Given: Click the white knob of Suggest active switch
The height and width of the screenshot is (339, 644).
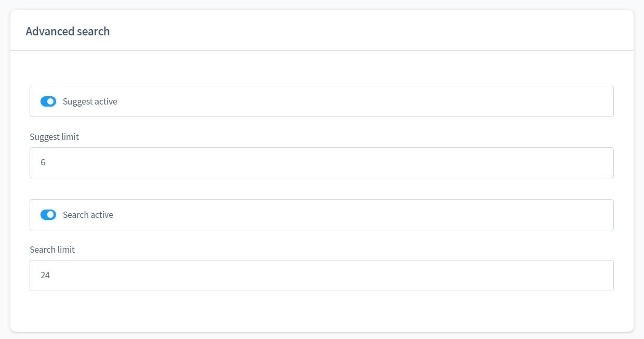Looking at the screenshot, I should click(51, 101).
